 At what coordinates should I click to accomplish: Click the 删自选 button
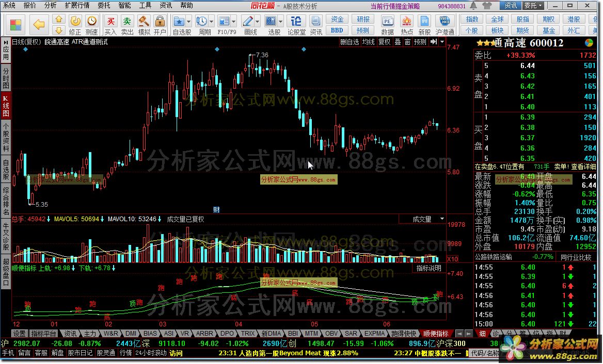click(350, 42)
